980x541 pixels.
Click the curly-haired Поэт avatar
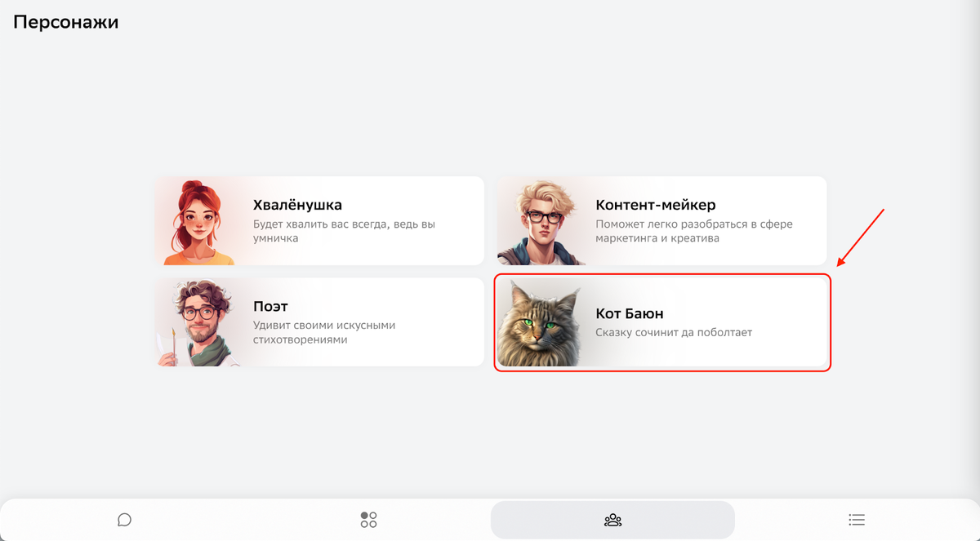[x=197, y=323]
